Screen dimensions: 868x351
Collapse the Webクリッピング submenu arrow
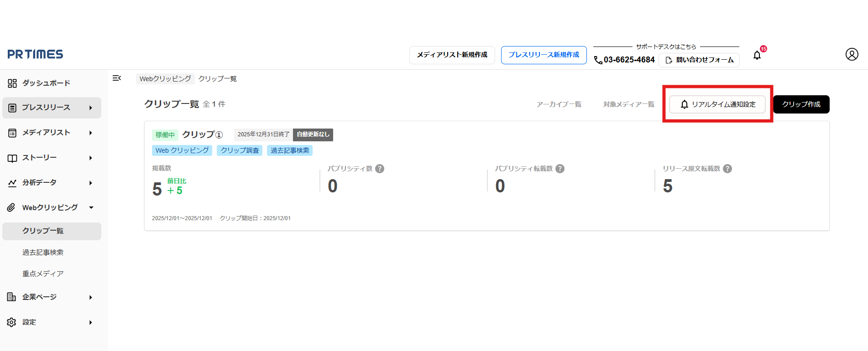(x=91, y=208)
